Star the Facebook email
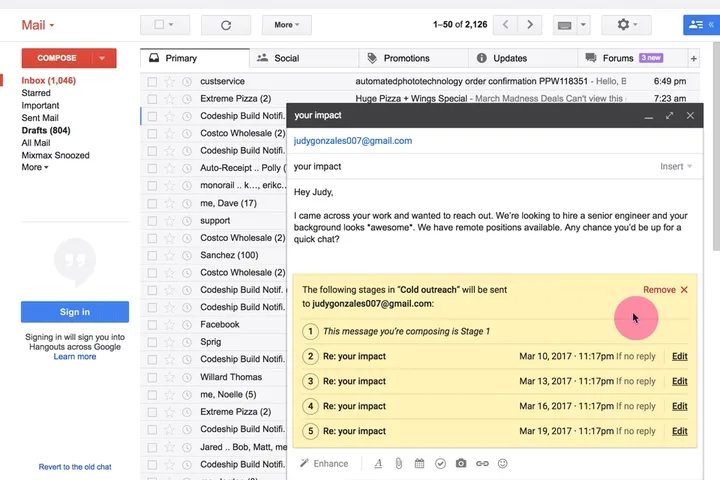The width and height of the screenshot is (720, 480). (169, 325)
